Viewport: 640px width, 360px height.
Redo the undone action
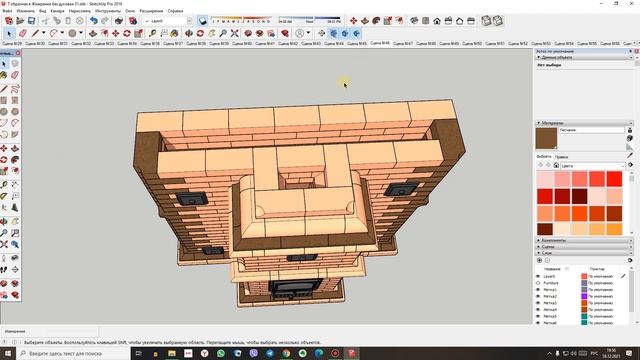105,20
